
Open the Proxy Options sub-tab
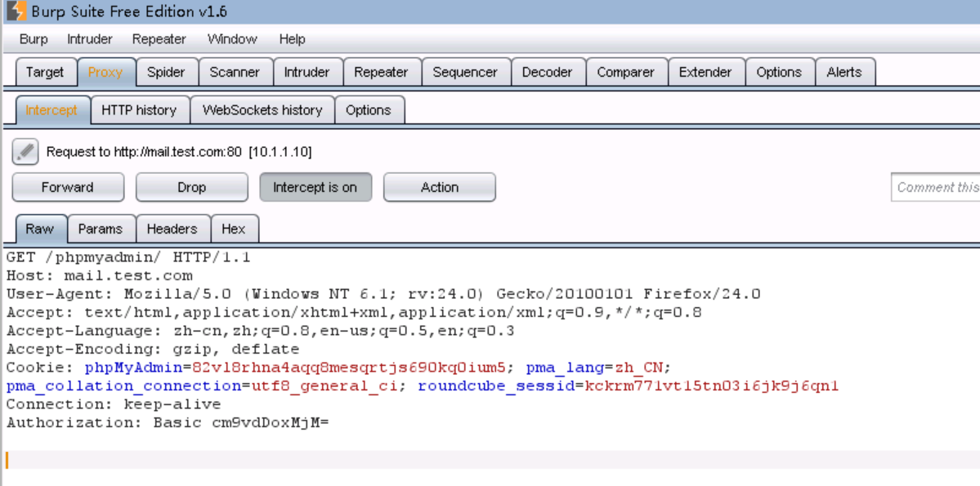point(368,110)
